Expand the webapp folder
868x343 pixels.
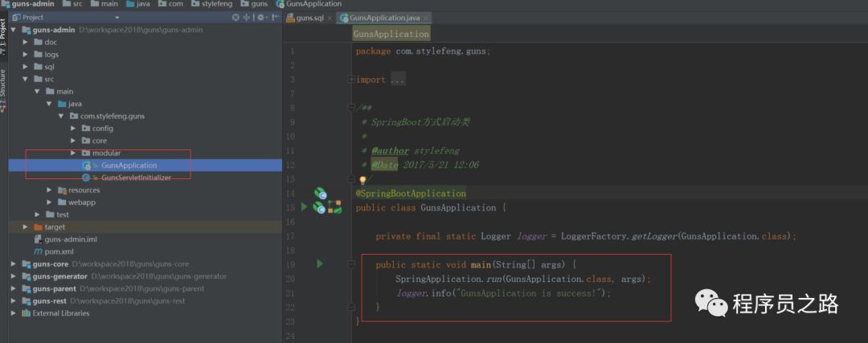tap(49, 202)
